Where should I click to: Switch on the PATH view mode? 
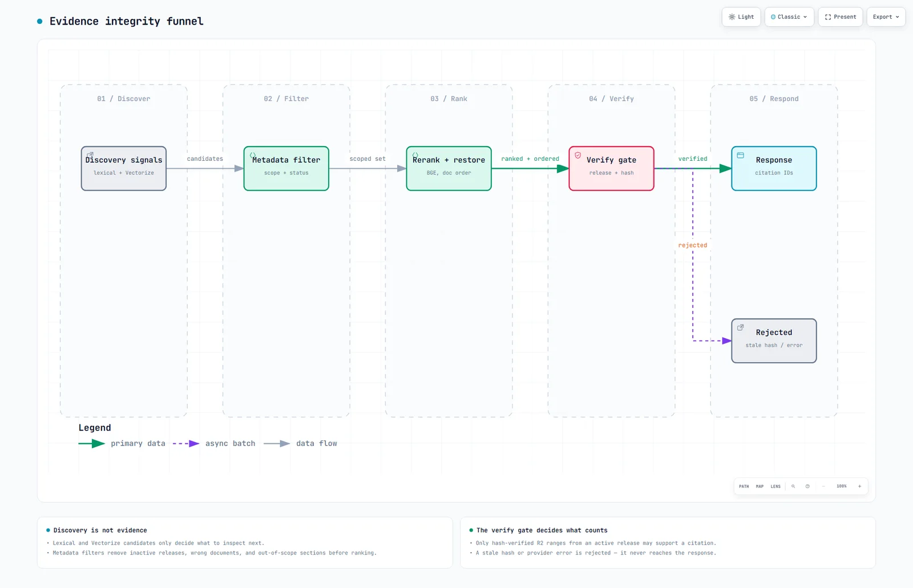tap(744, 486)
